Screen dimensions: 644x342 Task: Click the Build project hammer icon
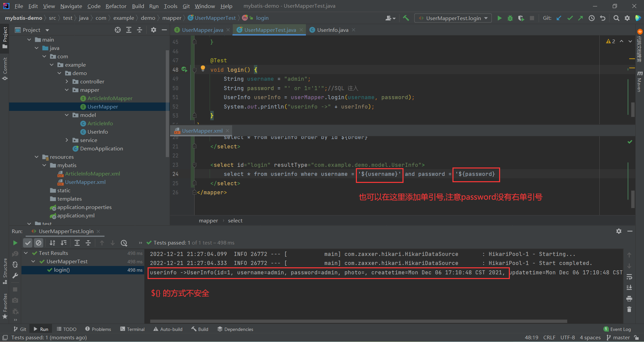(406, 18)
